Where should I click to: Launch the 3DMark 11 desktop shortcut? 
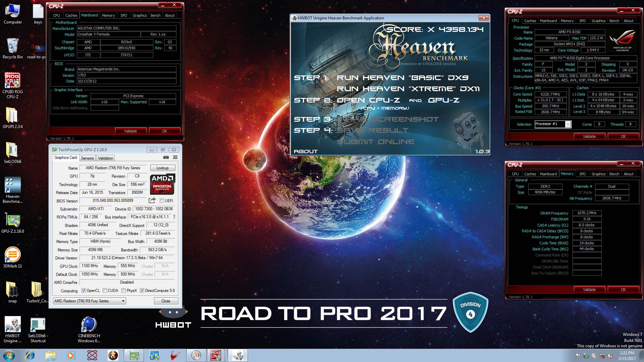coord(13,258)
